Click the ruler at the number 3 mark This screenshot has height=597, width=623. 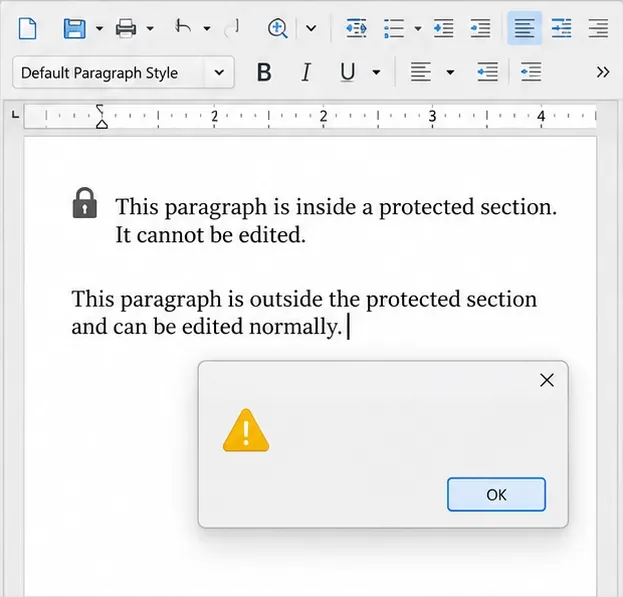pos(432,116)
